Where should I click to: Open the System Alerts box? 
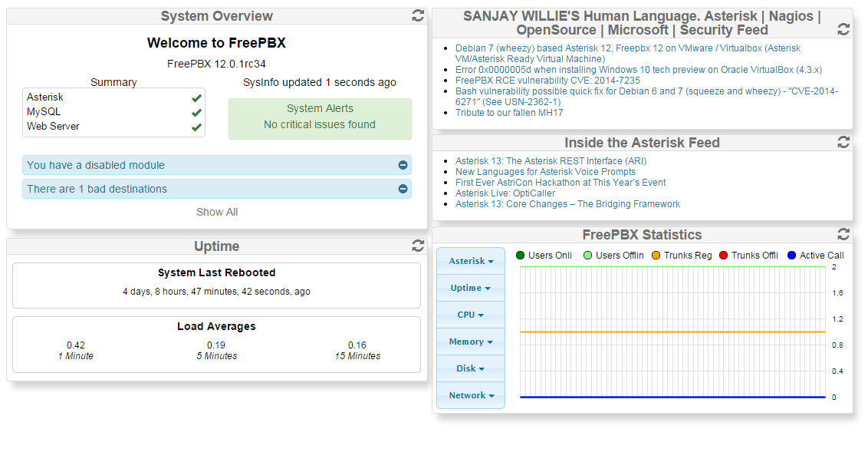point(320,119)
